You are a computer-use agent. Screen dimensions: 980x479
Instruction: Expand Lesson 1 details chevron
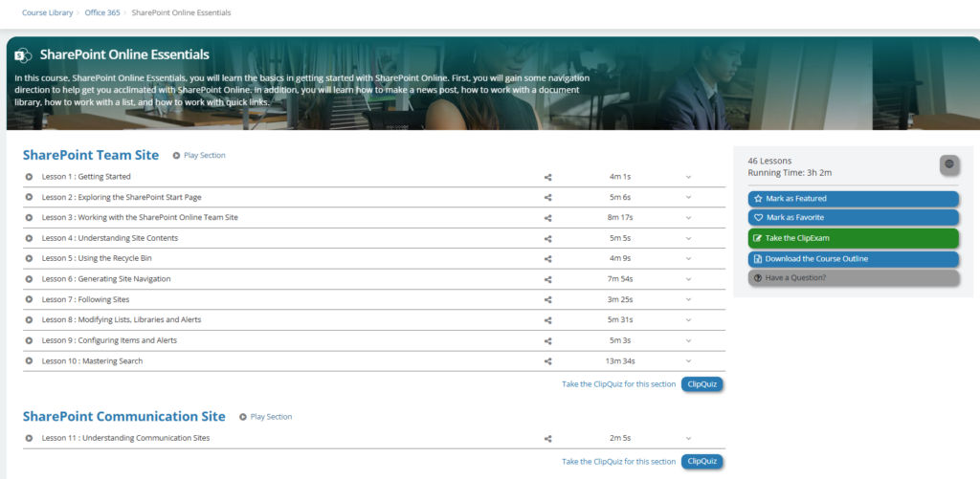689,177
